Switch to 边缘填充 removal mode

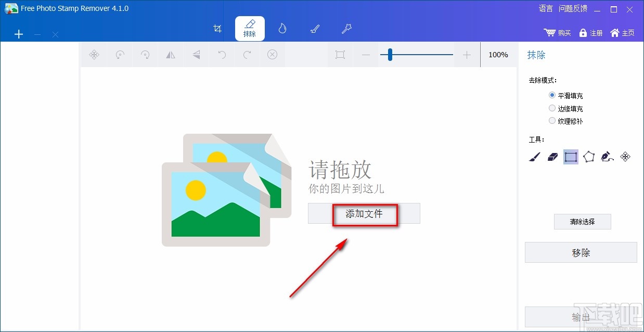pyautogui.click(x=552, y=108)
